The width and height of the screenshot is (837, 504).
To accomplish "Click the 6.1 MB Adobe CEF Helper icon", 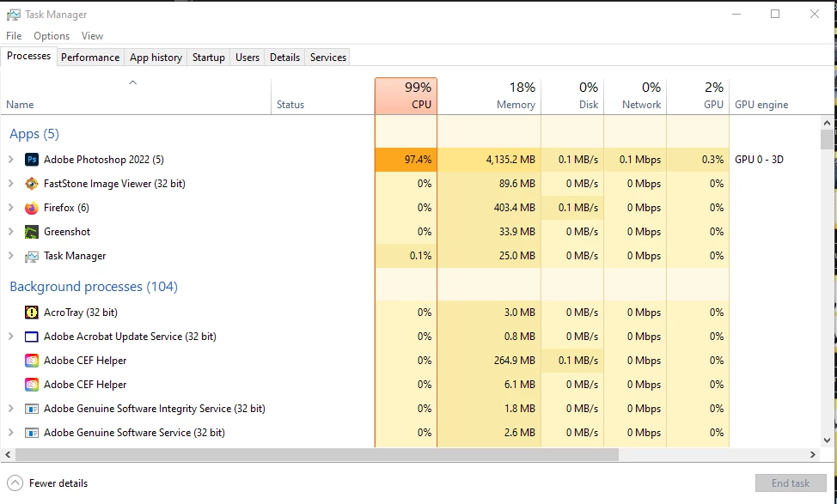I will click(x=32, y=385).
